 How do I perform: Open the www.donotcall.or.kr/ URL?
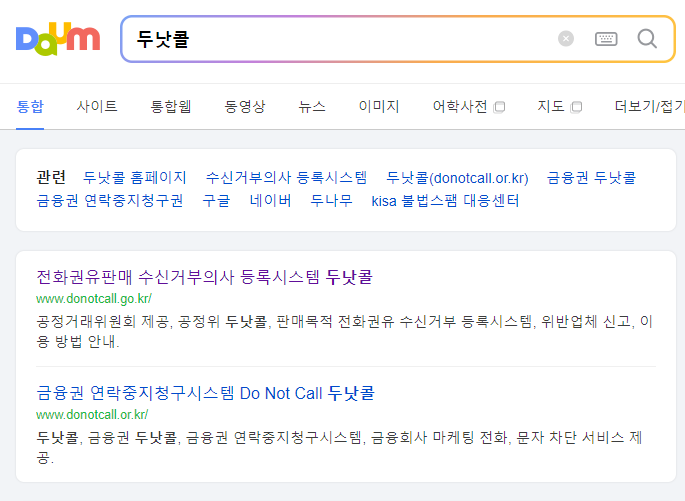[x=92, y=415]
